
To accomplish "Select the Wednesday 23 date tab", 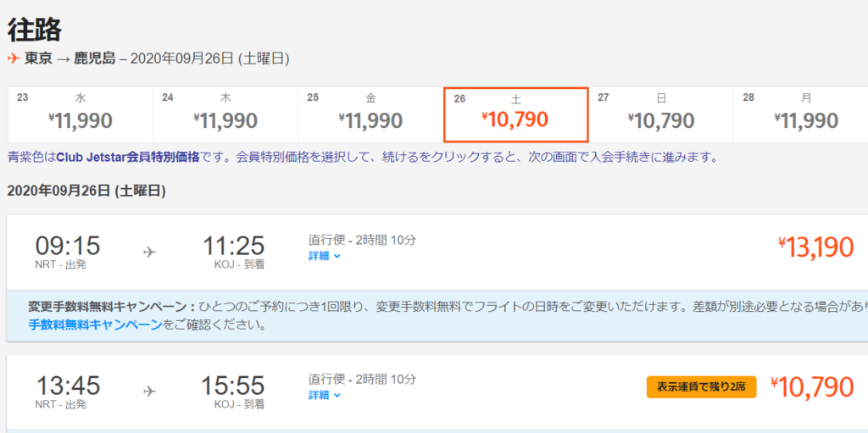I will (x=81, y=114).
